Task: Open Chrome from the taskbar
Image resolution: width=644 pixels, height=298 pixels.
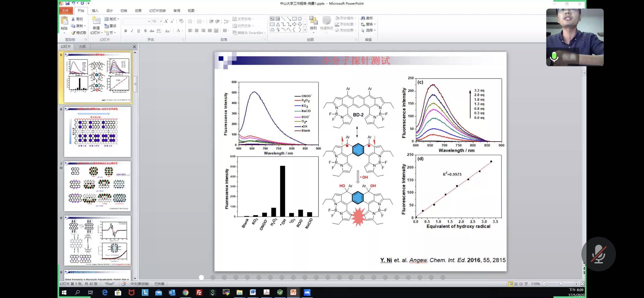Action: 185,292
